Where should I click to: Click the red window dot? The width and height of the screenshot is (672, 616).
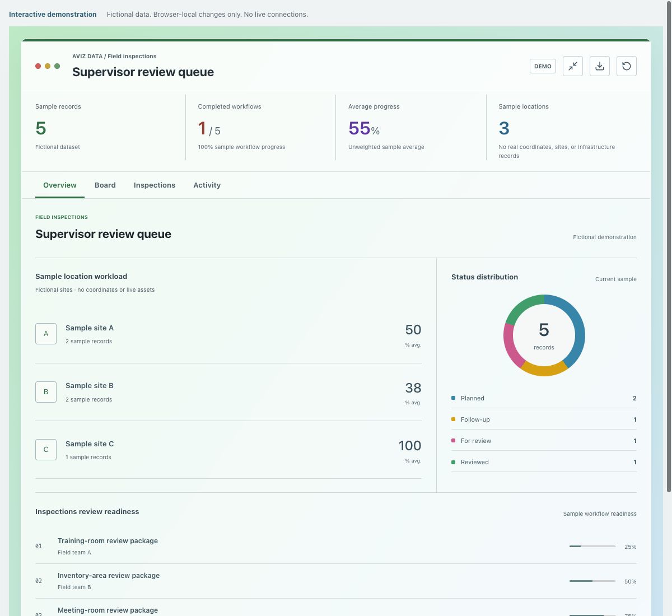[x=38, y=66]
